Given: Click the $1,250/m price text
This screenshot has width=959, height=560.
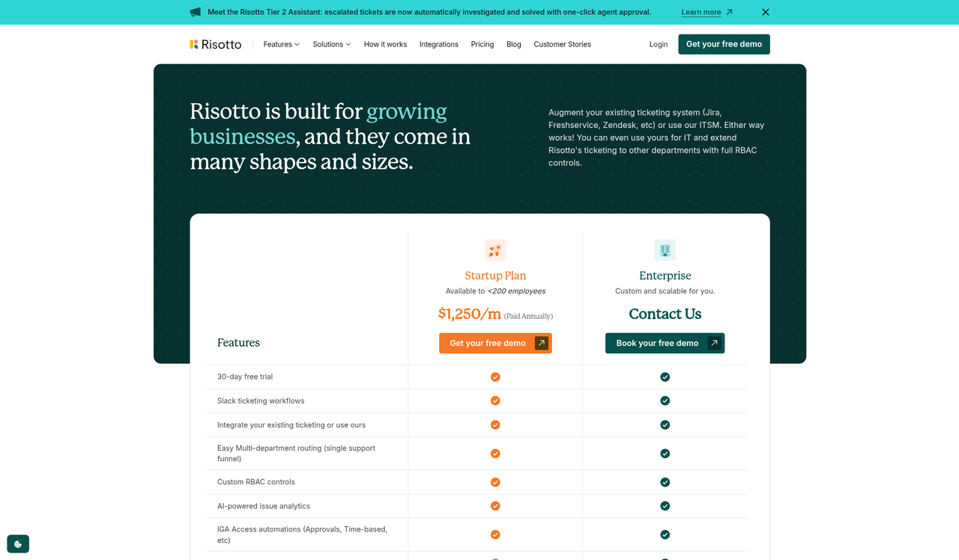Looking at the screenshot, I should (470, 314).
